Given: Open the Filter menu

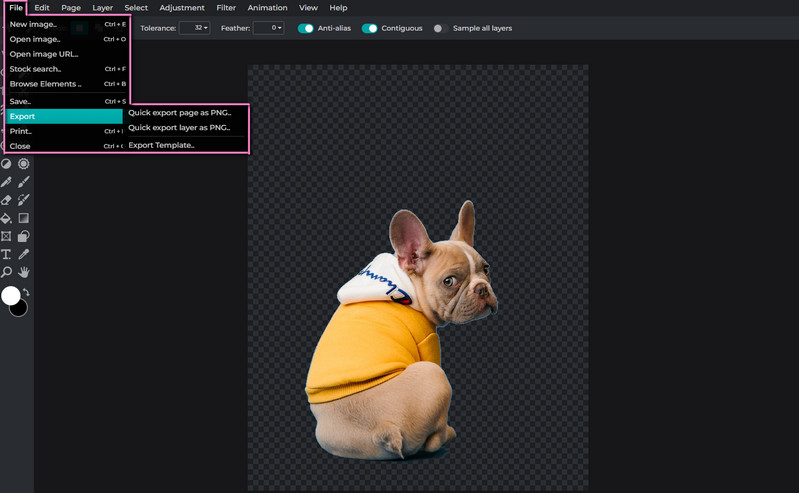Looking at the screenshot, I should [226, 8].
